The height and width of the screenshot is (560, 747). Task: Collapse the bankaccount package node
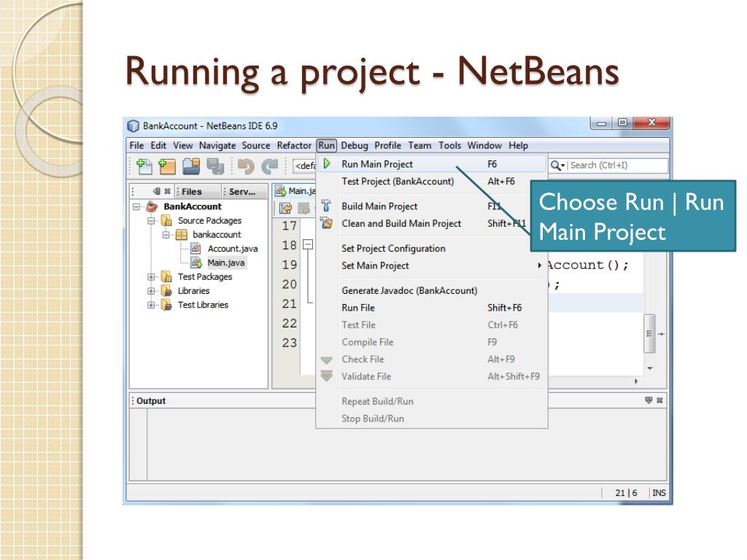[x=166, y=235]
